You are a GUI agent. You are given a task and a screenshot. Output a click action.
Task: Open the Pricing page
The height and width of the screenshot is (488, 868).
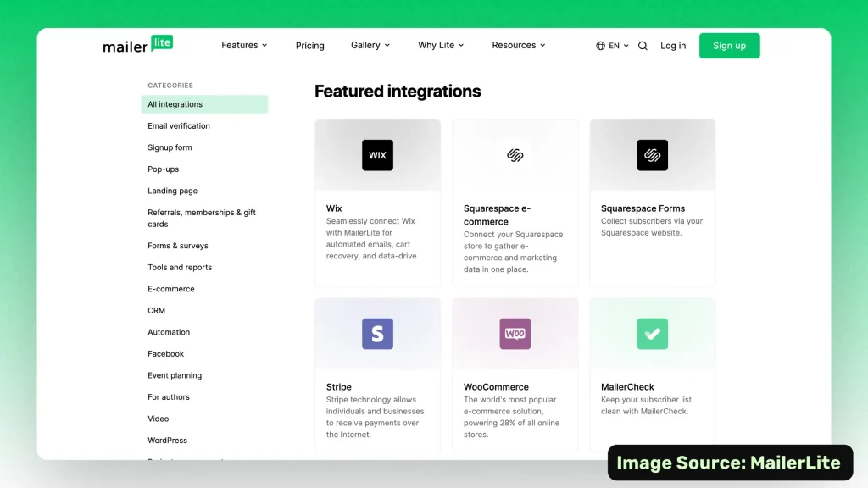pos(310,46)
